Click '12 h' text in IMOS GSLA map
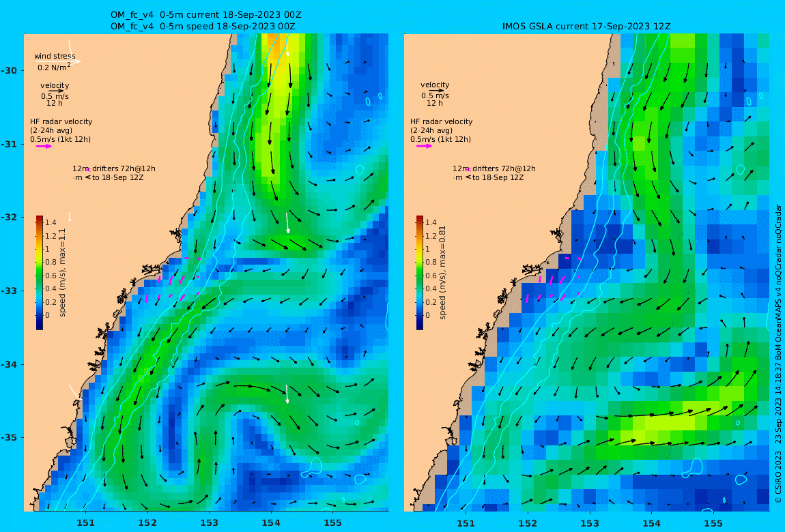Viewport: 785px width, 532px height. point(435,103)
